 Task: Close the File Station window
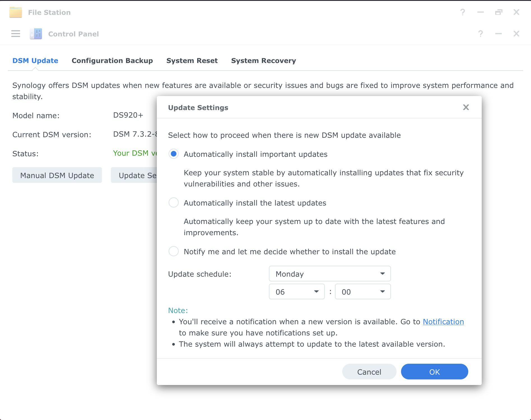[x=516, y=12]
